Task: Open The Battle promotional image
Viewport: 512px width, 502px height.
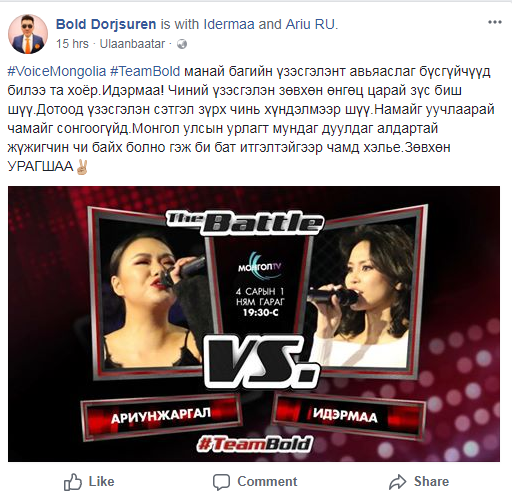Action: 254,324
